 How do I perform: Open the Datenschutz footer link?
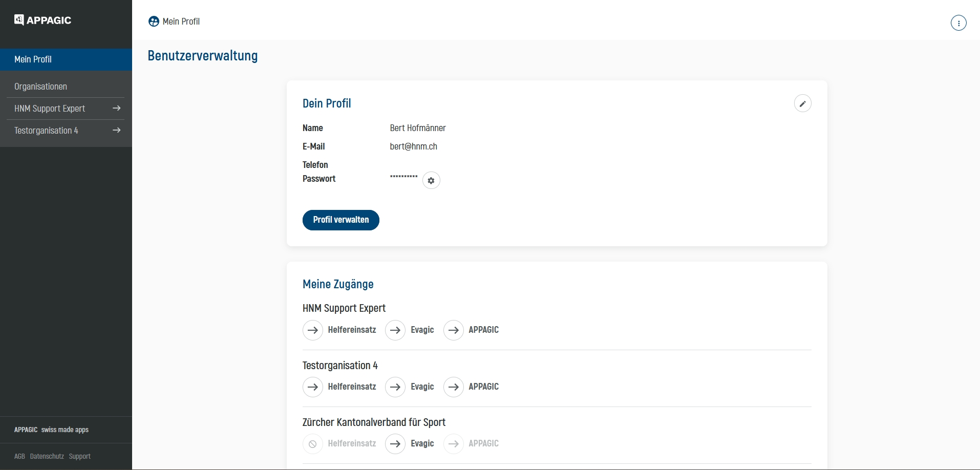pyautogui.click(x=47, y=456)
